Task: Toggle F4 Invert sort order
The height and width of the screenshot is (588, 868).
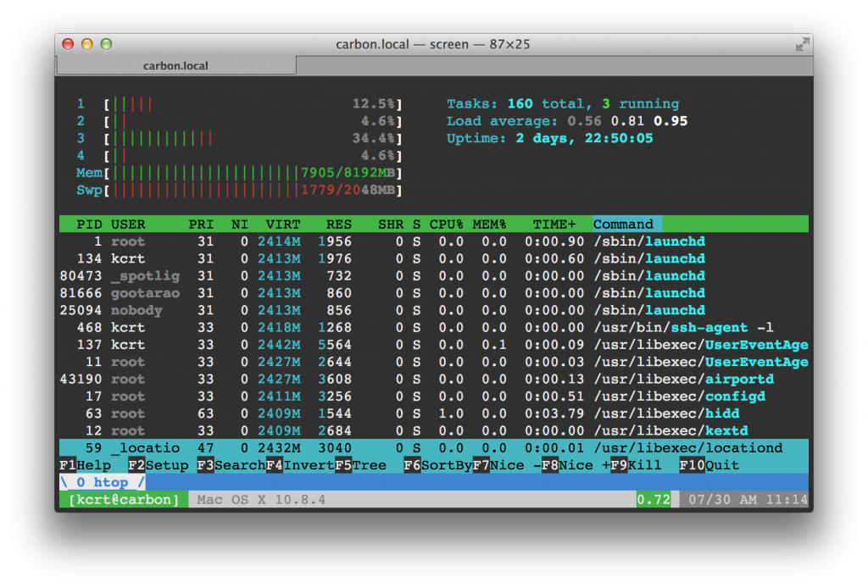Action: click(x=300, y=465)
